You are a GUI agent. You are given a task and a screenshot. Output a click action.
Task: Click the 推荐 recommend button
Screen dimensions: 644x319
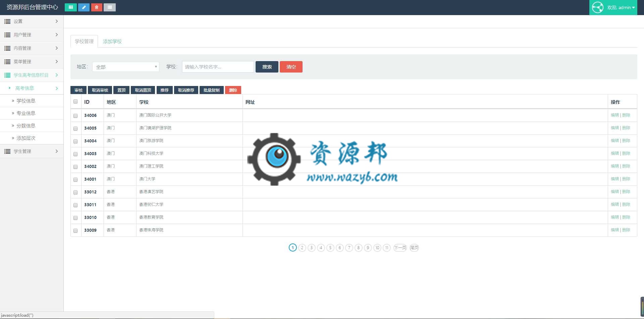pos(164,90)
